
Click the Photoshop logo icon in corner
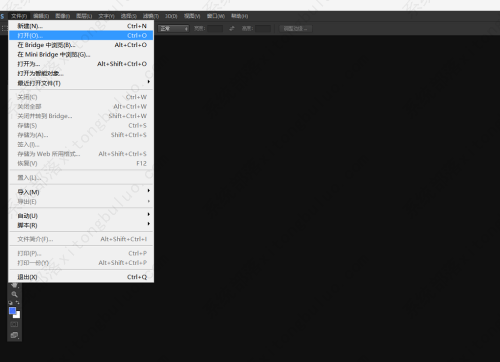(2, 16)
